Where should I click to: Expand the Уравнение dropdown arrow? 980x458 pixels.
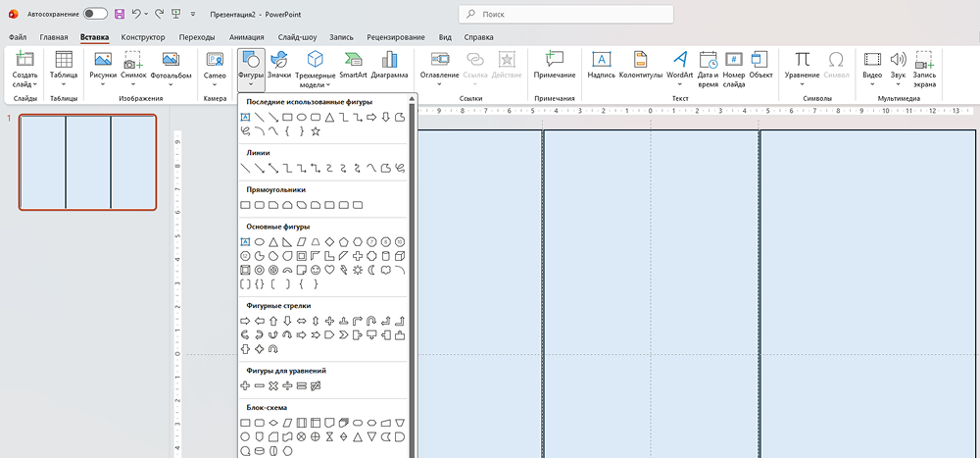[802, 83]
